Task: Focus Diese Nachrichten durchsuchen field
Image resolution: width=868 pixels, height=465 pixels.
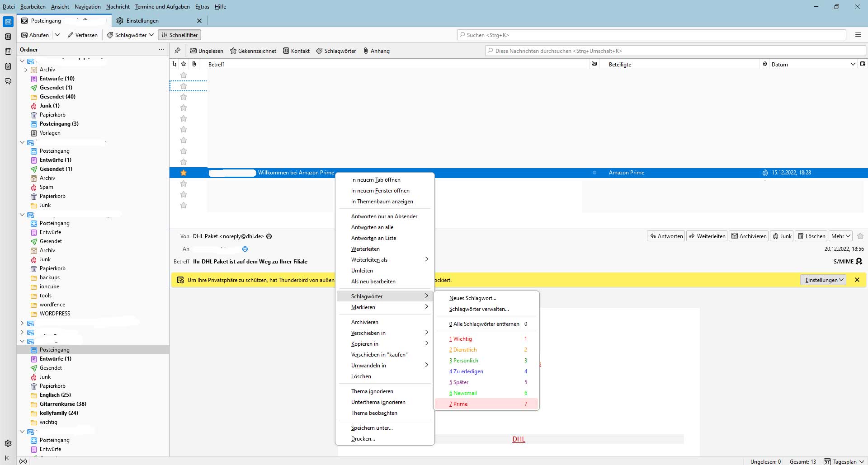Action: click(x=675, y=51)
